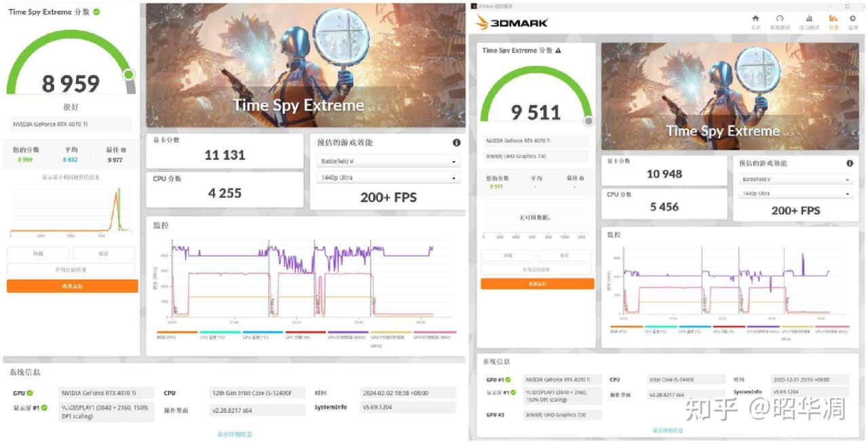Select graphics score 11 131
The image size is (868, 444).
[x=224, y=155]
